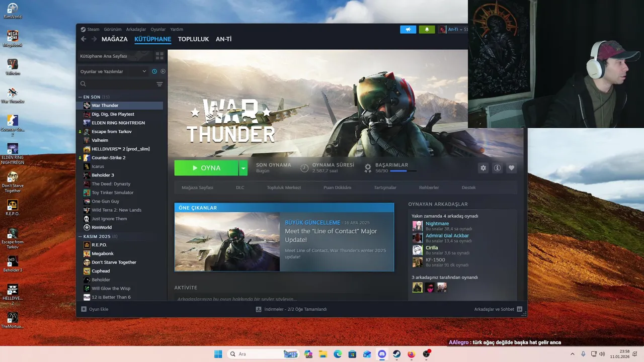Open the Rehberler tab
The width and height of the screenshot is (644, 362).
point(429,188)
